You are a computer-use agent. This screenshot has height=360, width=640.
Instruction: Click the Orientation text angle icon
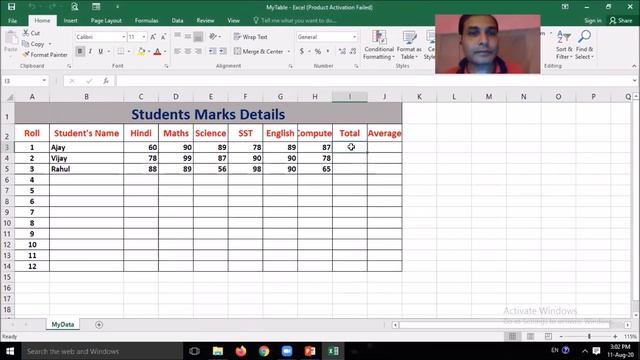[213, 36]
